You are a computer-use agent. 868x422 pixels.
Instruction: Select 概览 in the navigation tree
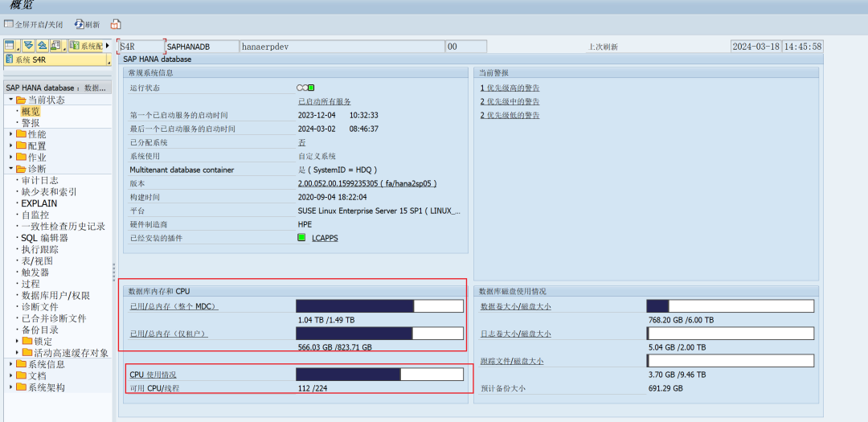point(31,111)
